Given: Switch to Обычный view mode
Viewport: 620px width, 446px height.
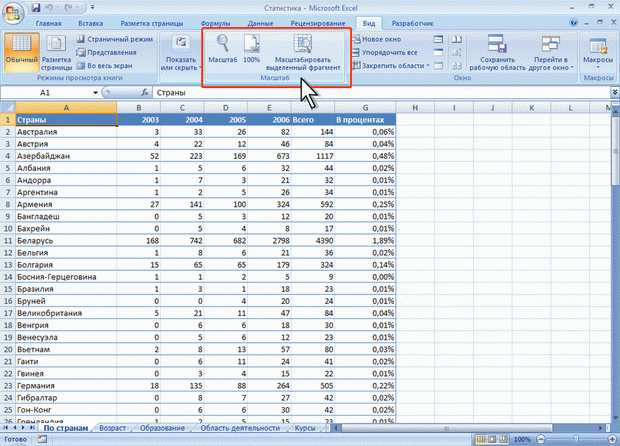Looking at the screenshot, I should 22,51.
